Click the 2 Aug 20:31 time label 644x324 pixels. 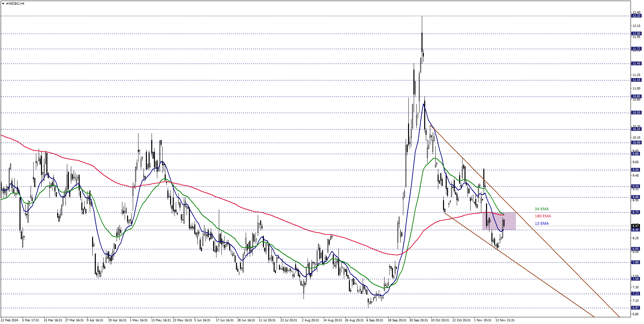[310, 320]
